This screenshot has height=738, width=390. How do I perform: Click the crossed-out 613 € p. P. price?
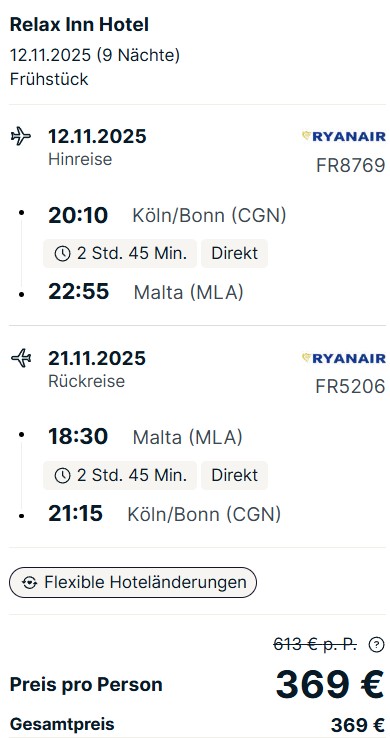click(x=315, y=645)
